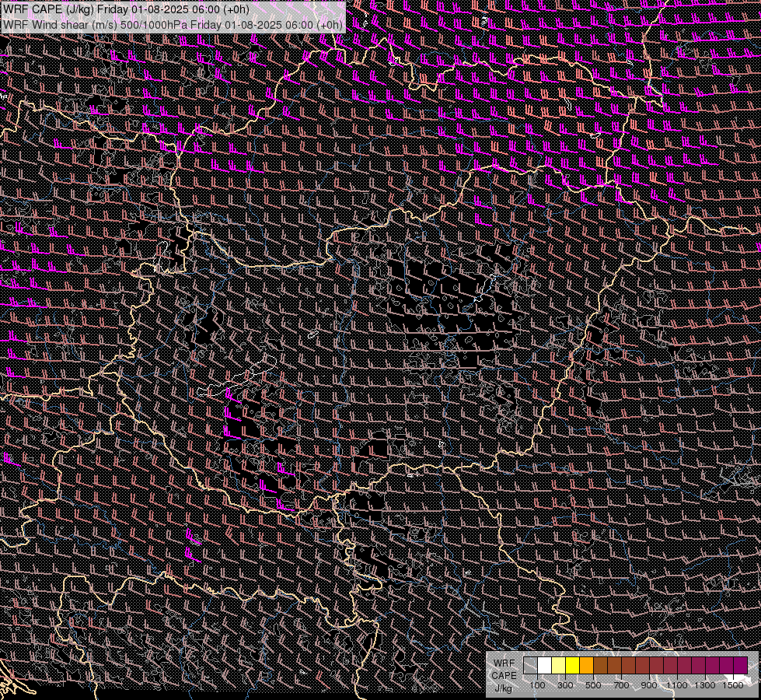Image resolution: width=761 pixels, height=700 pixels.
Task: Click the legend value 700
Action: click(621, 685)
